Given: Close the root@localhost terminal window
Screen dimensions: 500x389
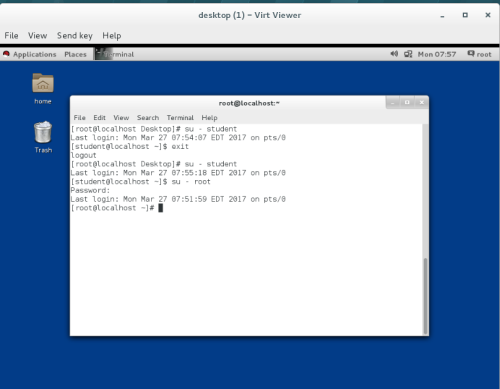Looking at the screenshot, I should pos(422,103).
